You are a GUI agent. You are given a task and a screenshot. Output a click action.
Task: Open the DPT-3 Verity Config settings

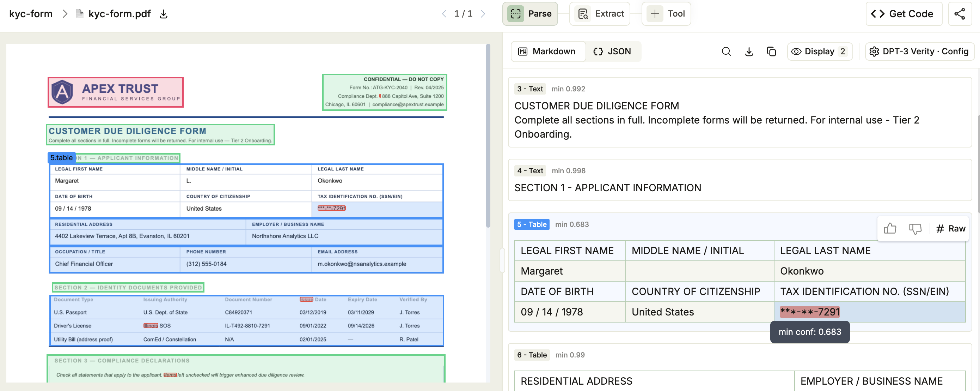pos(919,52)
